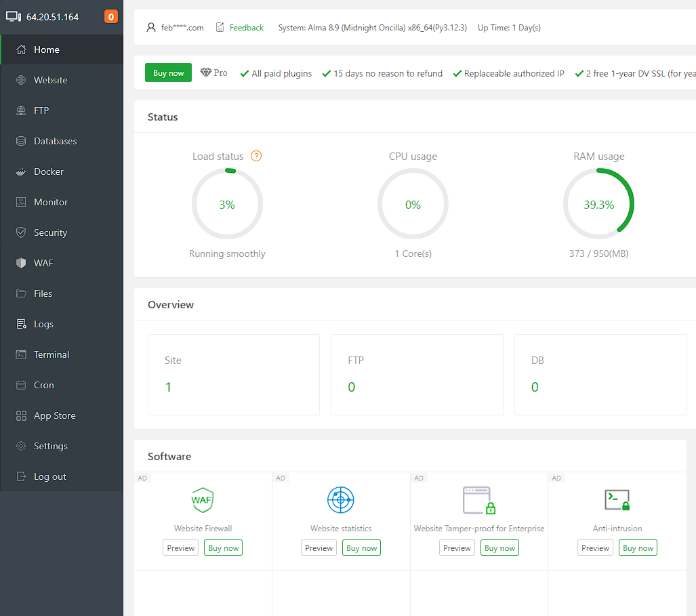Click the Home house icon in sidebar

pyautogui.click(x=21, y=49)
